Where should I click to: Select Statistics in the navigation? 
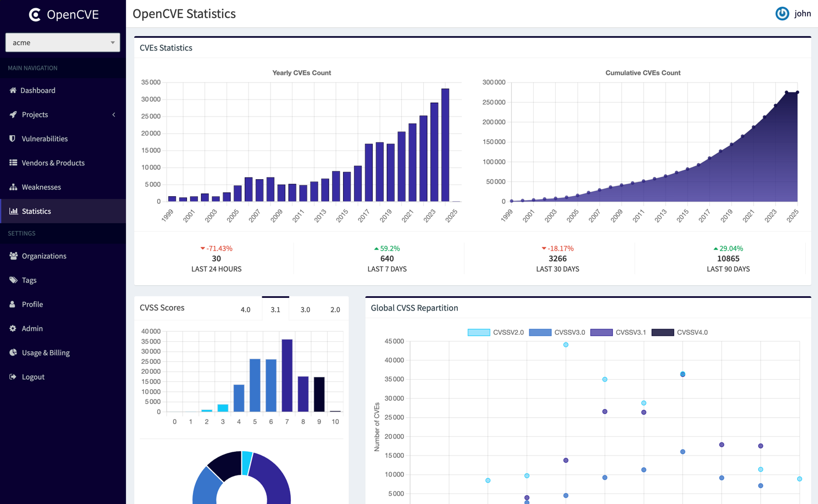pos(63,211)
